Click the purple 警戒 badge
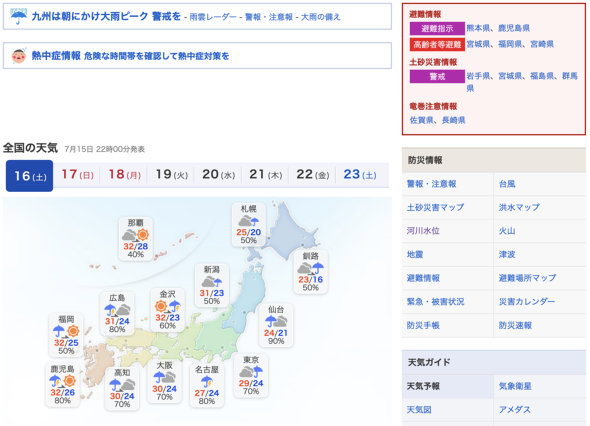This screenshot has width=590, height=426. click(437, 76)
